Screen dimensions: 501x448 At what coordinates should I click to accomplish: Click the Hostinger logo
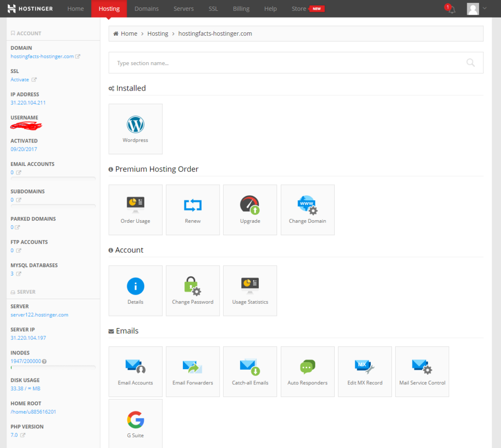click(x=30, y=9)
